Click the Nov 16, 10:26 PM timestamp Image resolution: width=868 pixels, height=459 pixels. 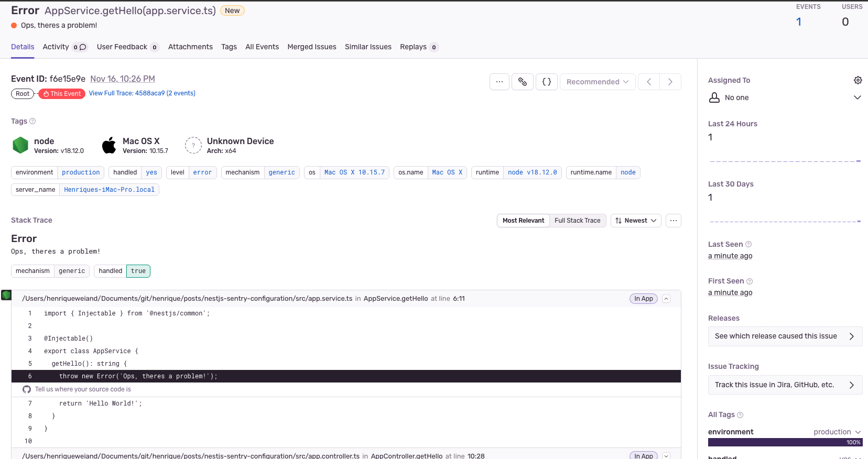(x=123, y=79)
